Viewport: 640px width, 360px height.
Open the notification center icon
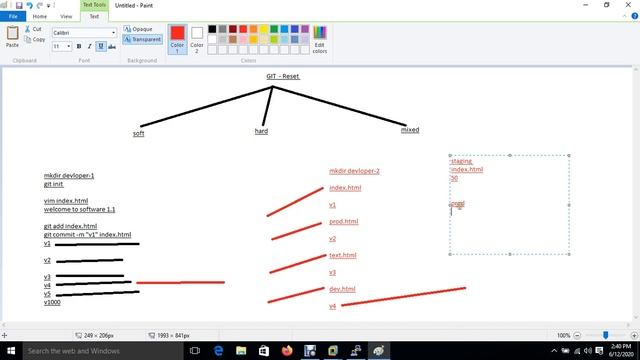(x=599, y=351)
